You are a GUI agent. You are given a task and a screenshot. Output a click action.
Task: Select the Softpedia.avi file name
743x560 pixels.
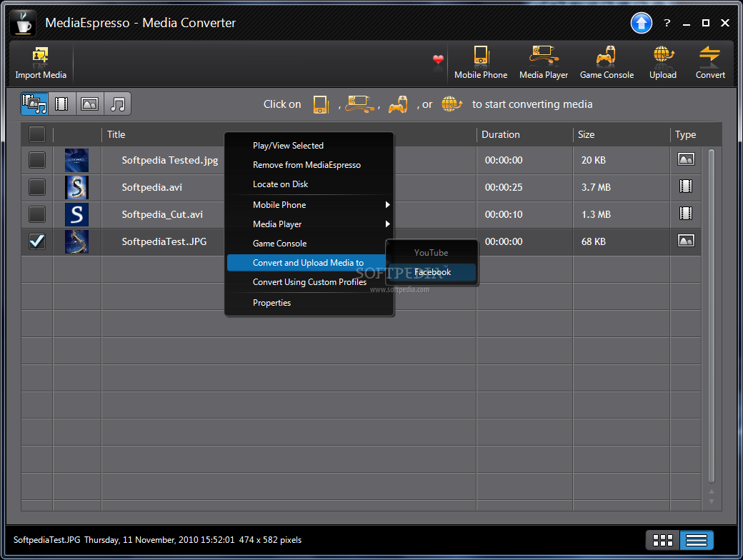click(x=151, y=187)
